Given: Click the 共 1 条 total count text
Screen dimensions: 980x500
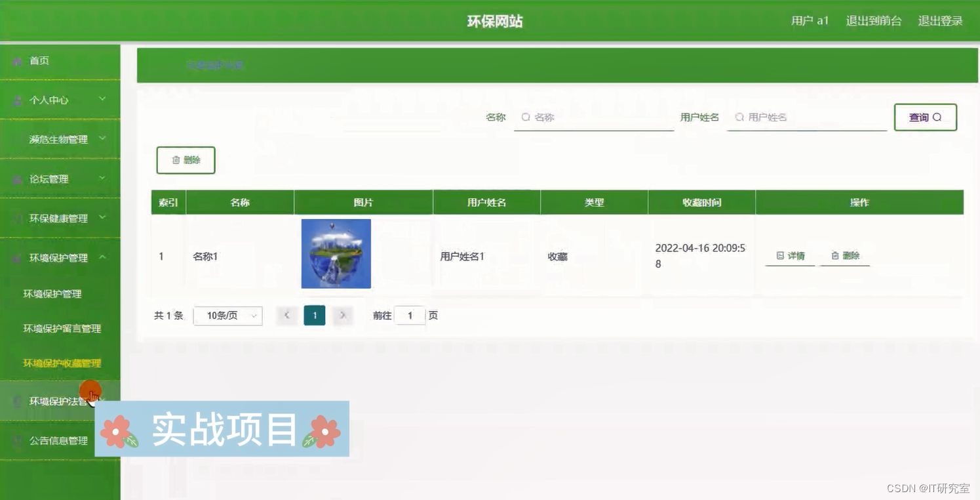Looking at the screenshot, I should pyautogui.click(x=168, y=316).
